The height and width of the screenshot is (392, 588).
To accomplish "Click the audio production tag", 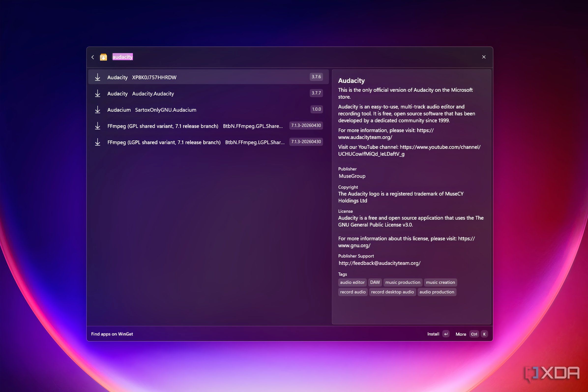I will click(x=437, y=292).
